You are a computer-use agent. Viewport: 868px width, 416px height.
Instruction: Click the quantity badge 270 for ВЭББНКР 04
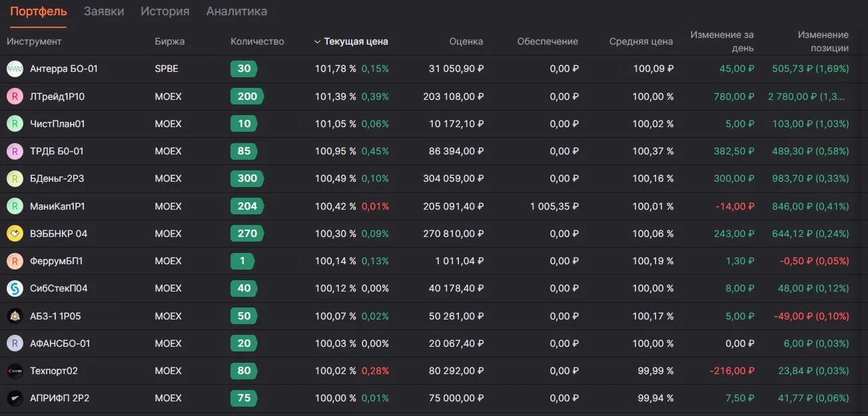click(x=247, y=234)
